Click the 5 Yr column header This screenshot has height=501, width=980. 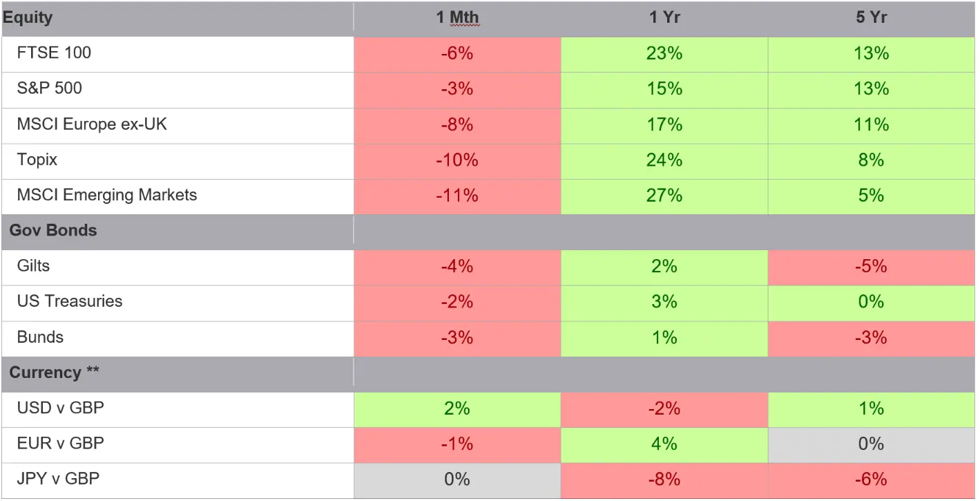871,18
